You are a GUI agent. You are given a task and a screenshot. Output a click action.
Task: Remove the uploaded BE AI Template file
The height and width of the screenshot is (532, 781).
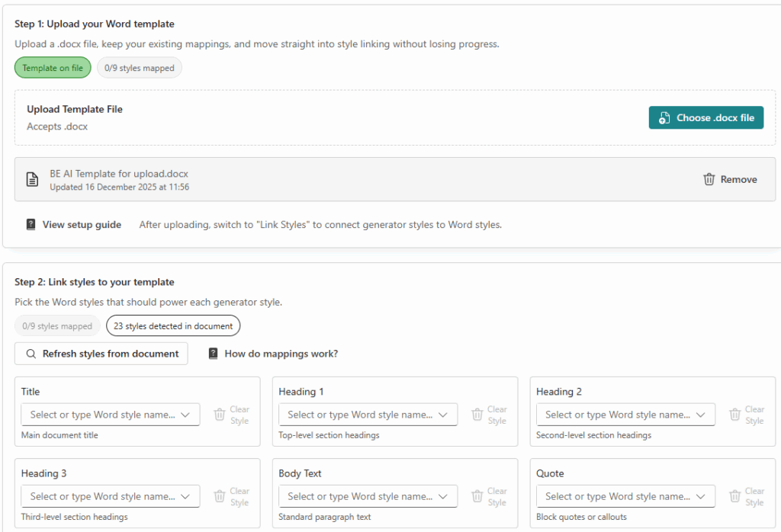pos(730,179)
